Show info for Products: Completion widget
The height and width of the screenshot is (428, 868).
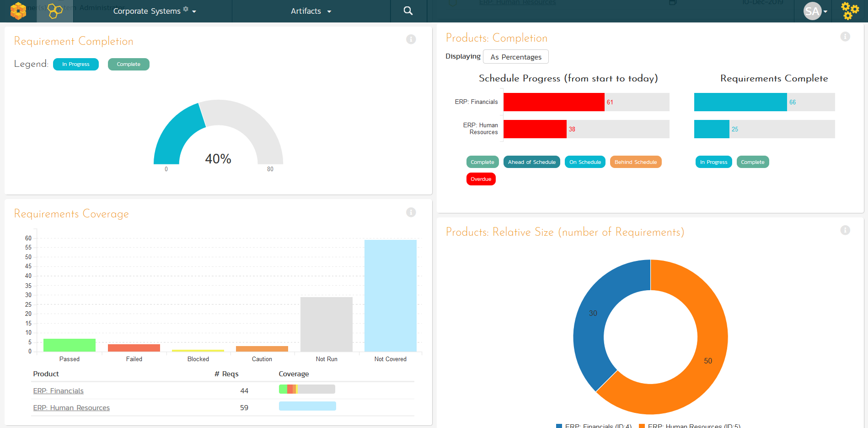coord(845,37)
